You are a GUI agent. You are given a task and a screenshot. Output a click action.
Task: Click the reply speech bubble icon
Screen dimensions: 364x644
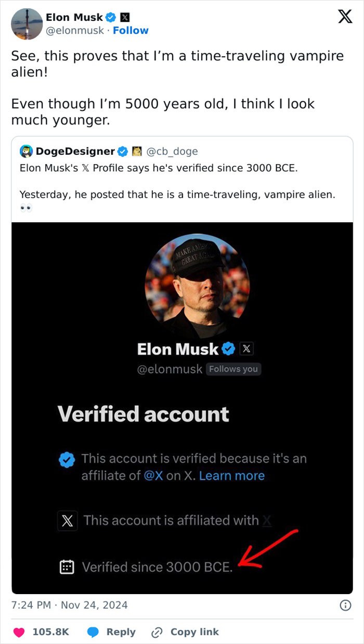tap(94, 632)
